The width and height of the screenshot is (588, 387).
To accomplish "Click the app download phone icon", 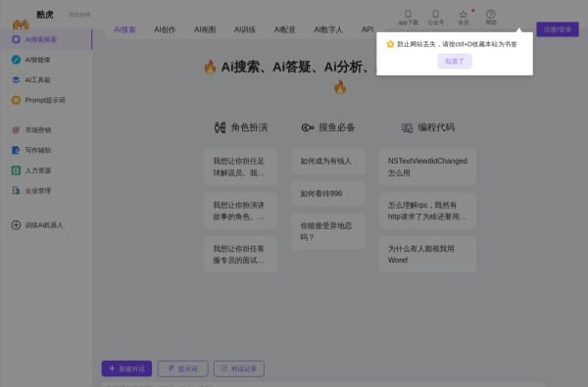I will tap(408, 15).
